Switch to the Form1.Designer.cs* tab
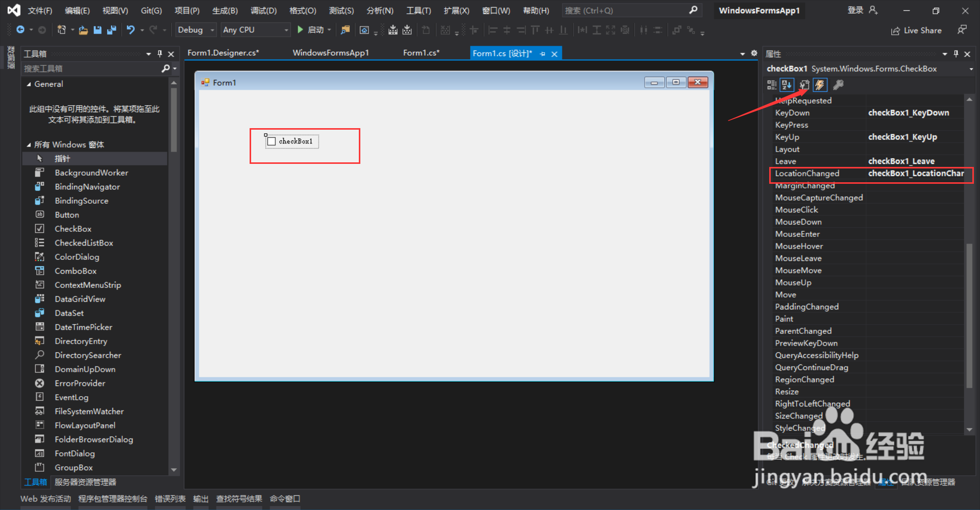This screenshot has height=510, width=980. click(x=223, y=53)
